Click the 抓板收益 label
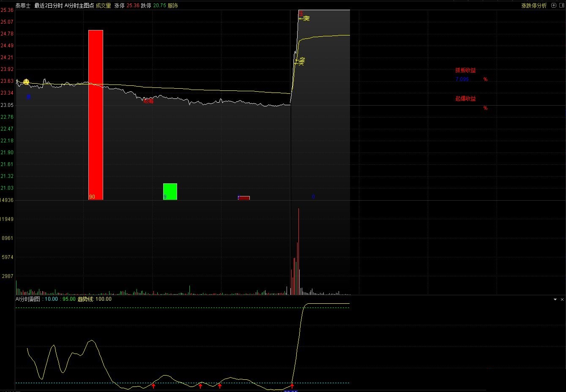The image size is (566, 392). pyautogui.click(x=465, y=70)
